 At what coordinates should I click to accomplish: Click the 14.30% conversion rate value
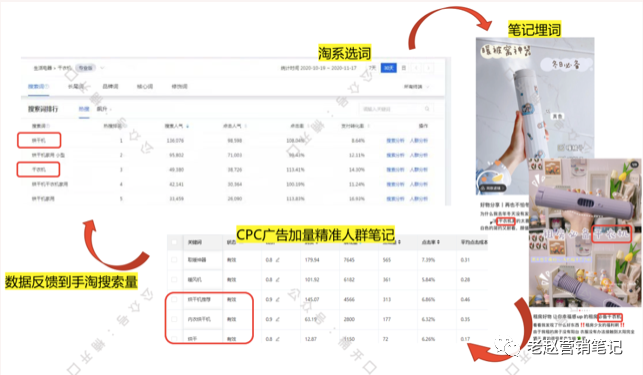(x=357, y=169)
